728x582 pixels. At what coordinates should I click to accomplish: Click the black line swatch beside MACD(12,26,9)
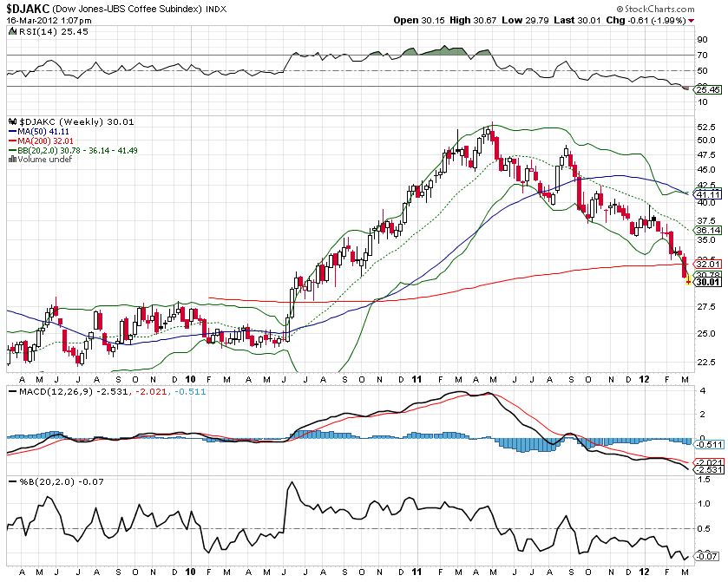(x=12, y=392)
